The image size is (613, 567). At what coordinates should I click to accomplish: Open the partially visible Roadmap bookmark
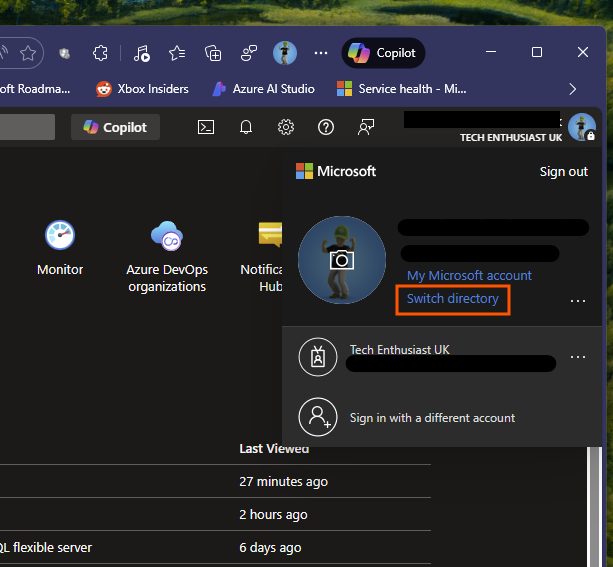[35, 89]
